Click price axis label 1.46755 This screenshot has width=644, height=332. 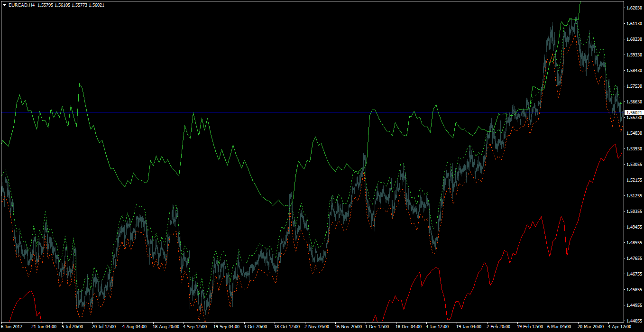[634, 274]
